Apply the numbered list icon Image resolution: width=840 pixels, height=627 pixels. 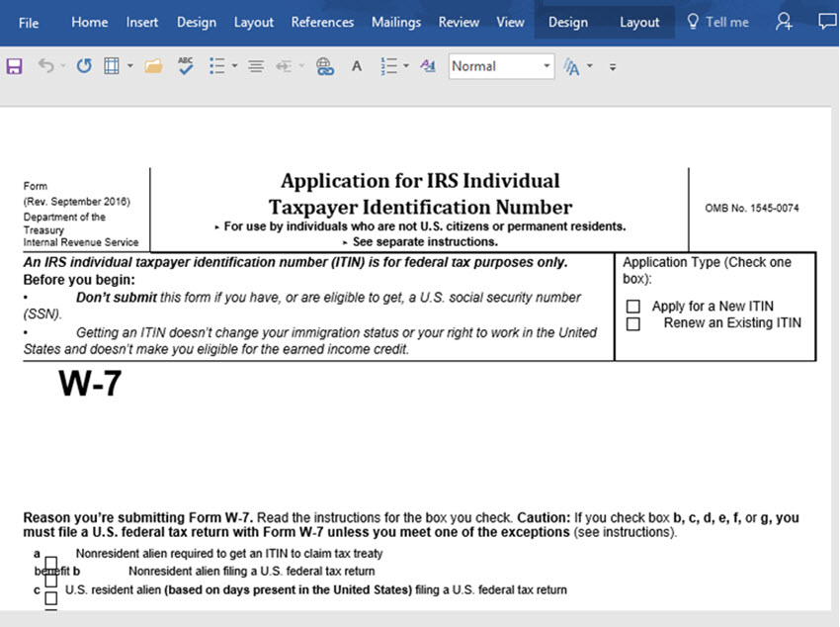[388, 66]
